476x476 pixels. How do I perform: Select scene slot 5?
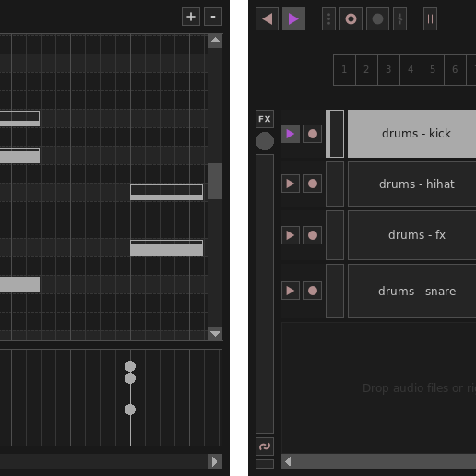[433, 70]
